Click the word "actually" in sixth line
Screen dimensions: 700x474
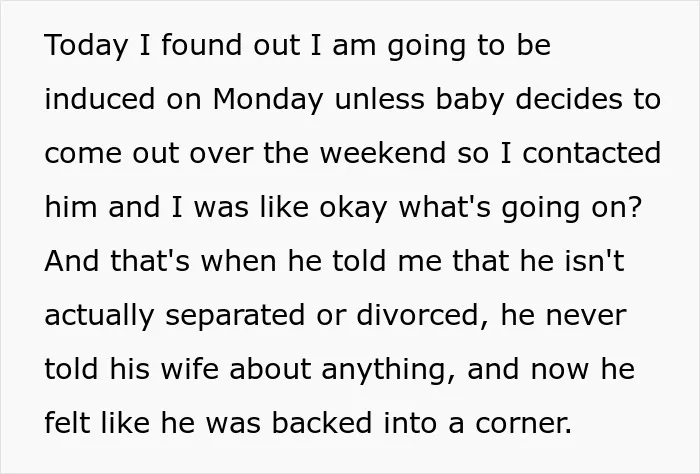(x=100, y=316)
